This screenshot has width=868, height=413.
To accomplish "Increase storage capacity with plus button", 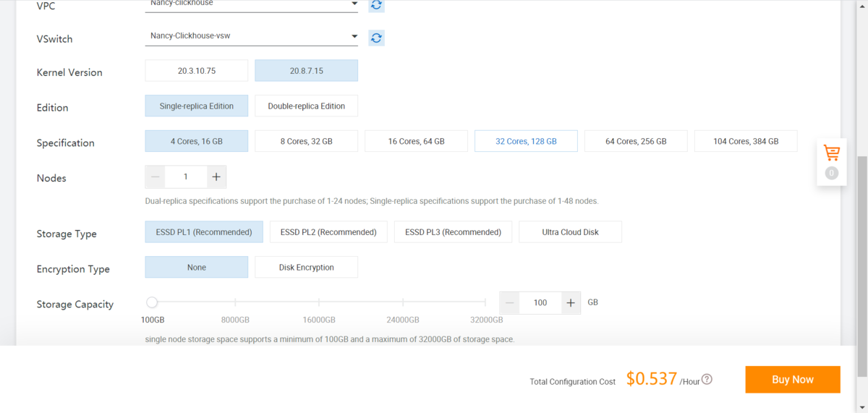I will [x=571, y=303].
